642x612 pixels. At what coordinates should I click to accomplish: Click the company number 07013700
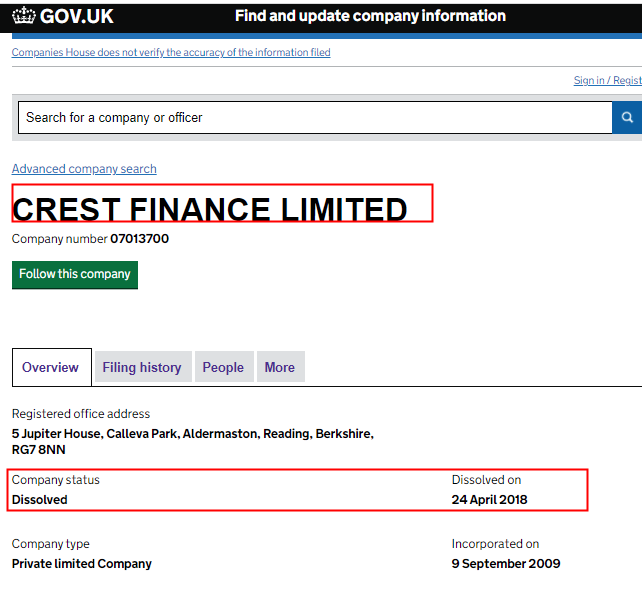pyautogui.click(x=139, y=239)
